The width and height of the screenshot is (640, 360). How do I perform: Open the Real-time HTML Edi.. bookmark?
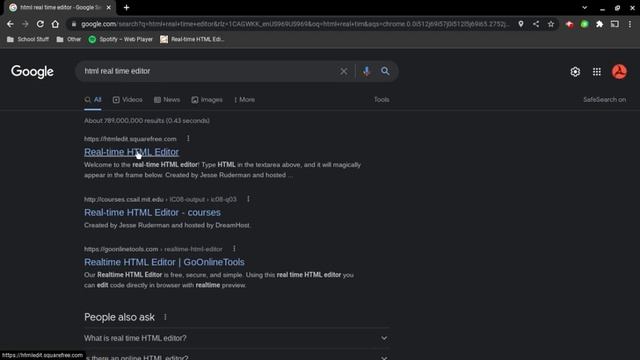(x=192, y=39)
